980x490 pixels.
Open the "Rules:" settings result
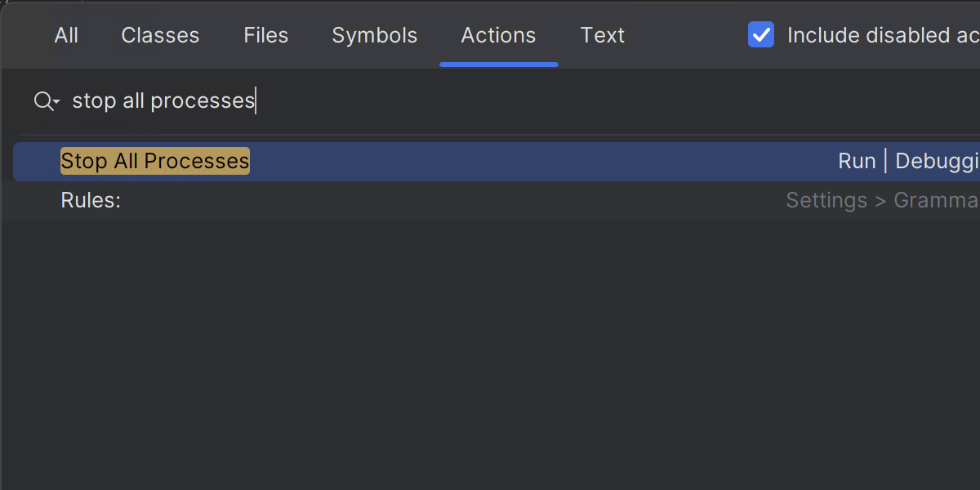click(x=91, y=200)
